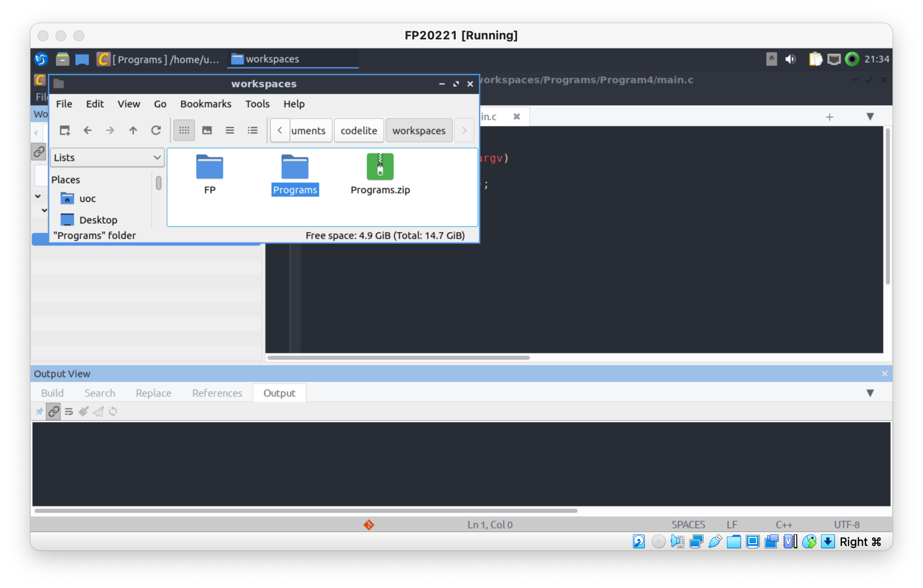Toggle the link editor button in Output toolbar
This screenshot has width=923, height=588.
pyautogui.click(x=54, y=411)
